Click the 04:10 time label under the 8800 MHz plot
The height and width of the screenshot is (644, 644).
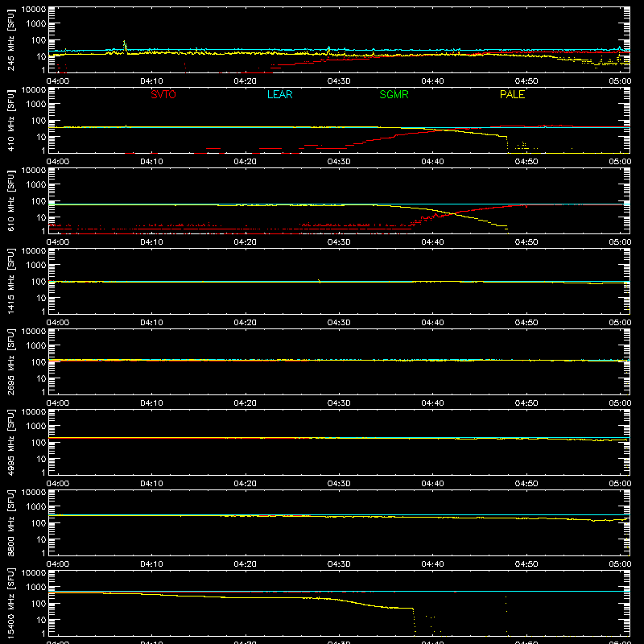click(151, 564)
